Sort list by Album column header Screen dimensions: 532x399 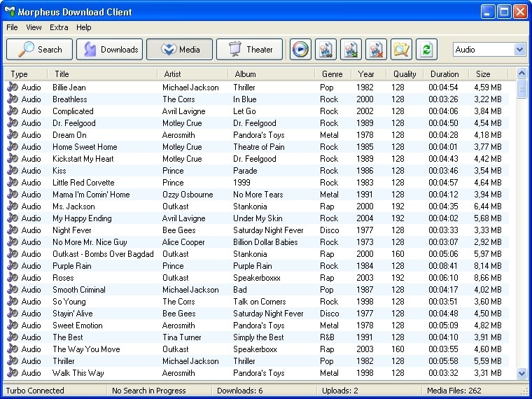tap(272, 74)
